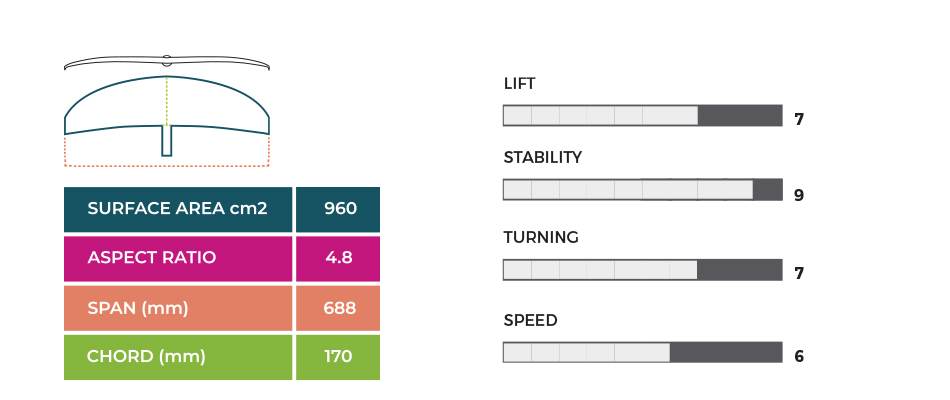Select the SURFACE AREA cm2 label cell

coord(178,209)
